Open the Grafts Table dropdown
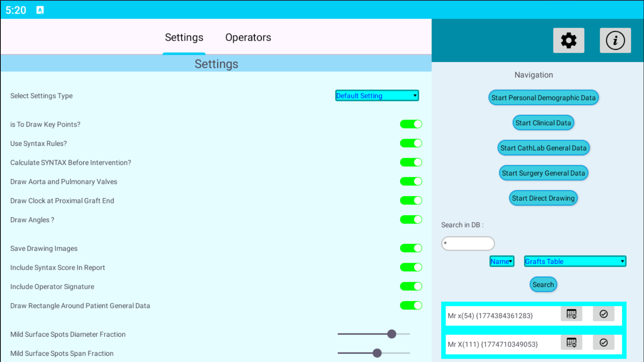 [575, 261]
